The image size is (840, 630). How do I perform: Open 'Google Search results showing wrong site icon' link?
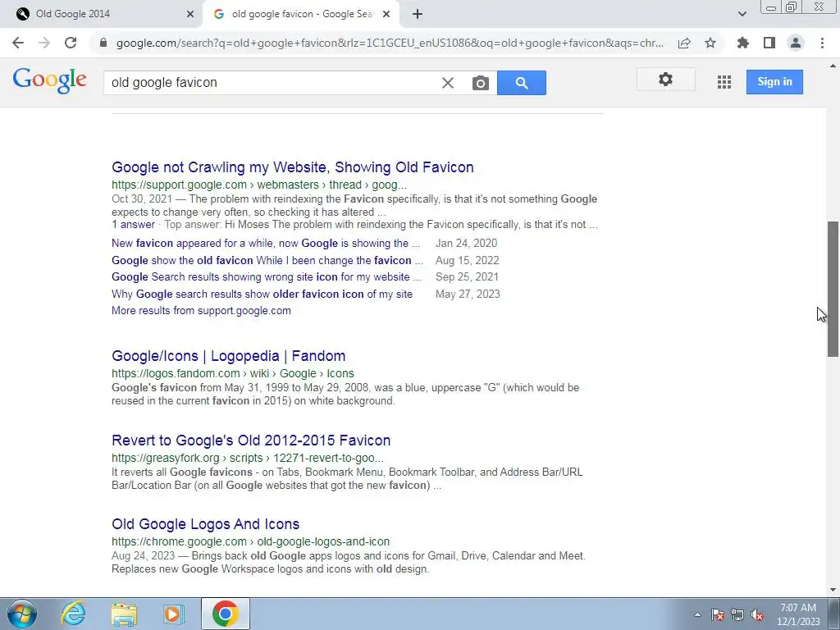267,277
